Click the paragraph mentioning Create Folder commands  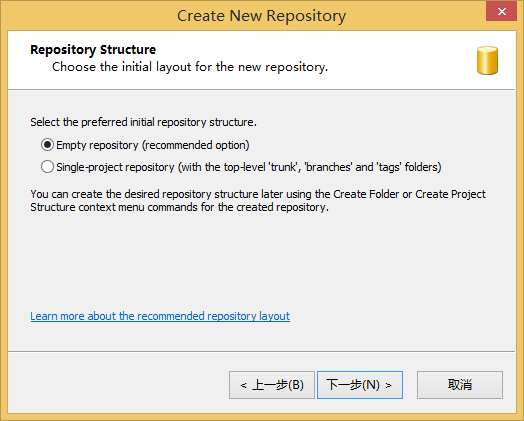258,200
